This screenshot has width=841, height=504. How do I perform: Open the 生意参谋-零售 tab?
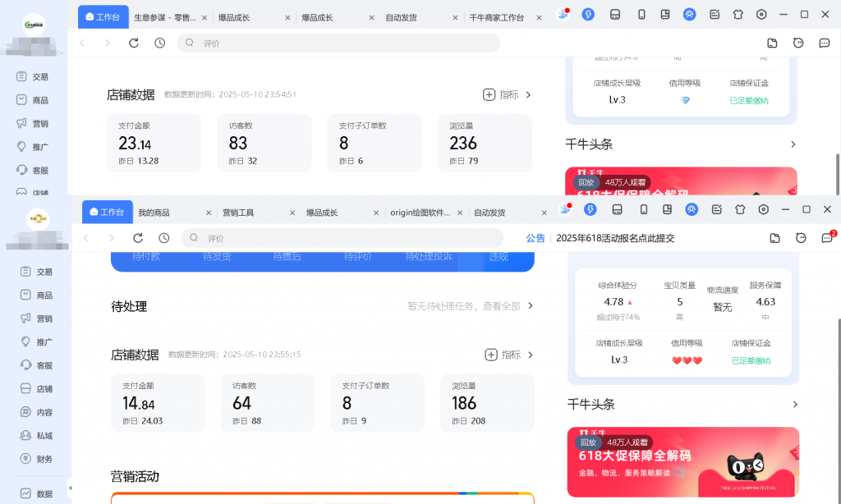[x=164, y=16]
